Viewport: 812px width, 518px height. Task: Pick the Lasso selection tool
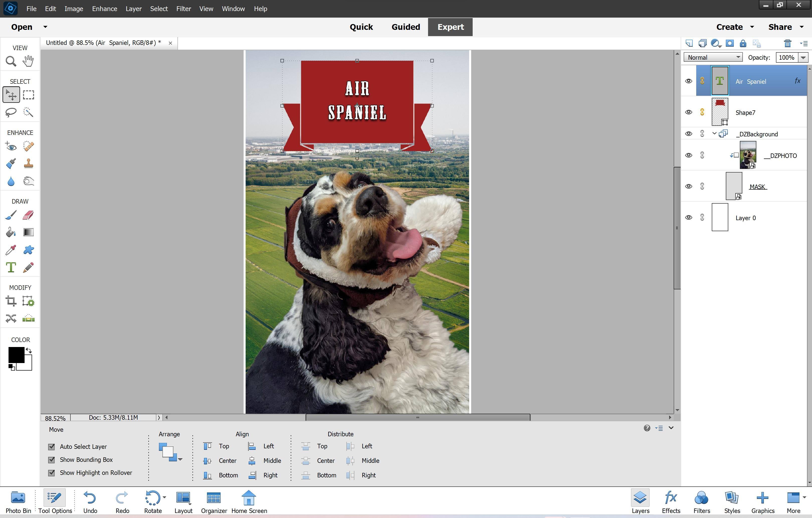11,112
